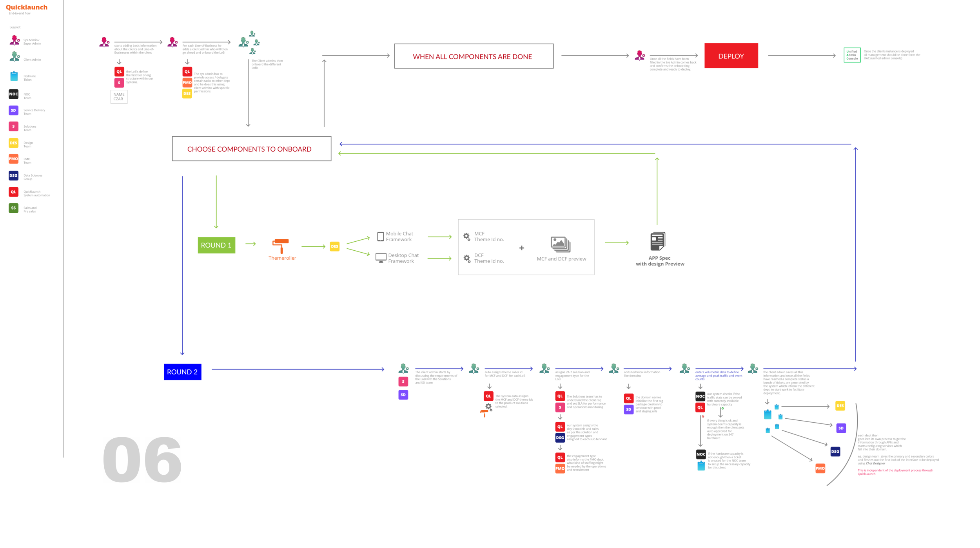Click the NAME CZAR box
The image size is (980, 548).
[119, 96]
